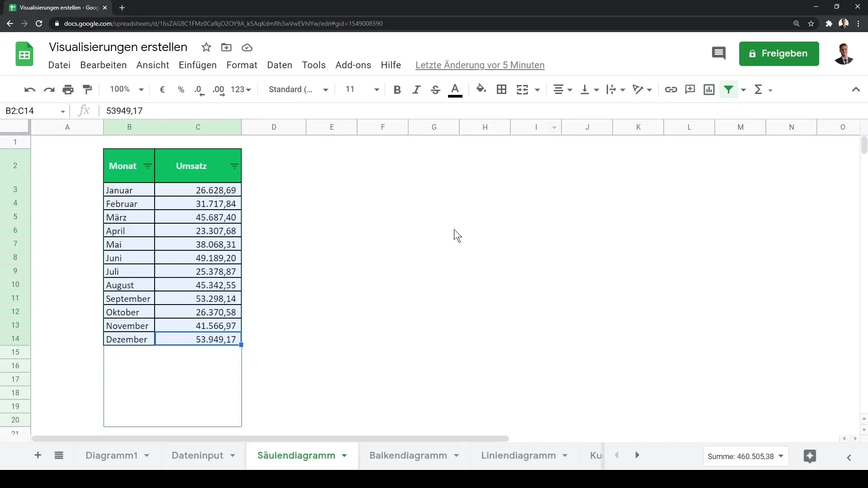
Task: Click the bold formatting icon
Action: pos(397,89)
